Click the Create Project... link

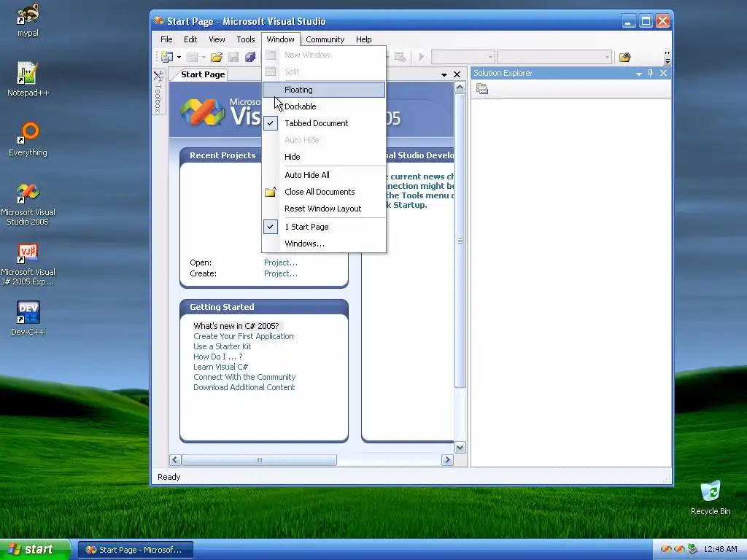point(281,273)
